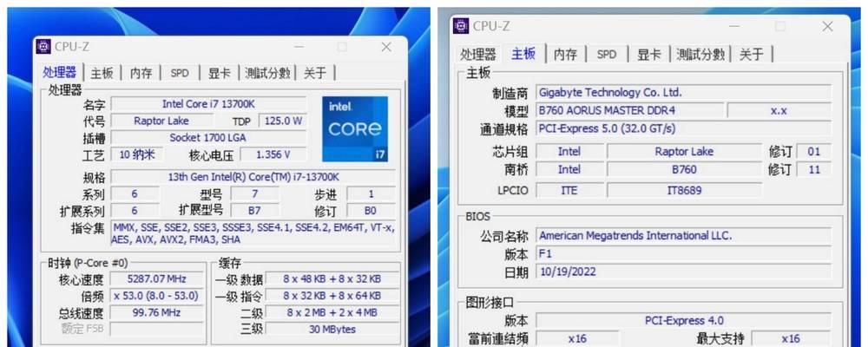Click the revision value B0
The width and height of the screenshot is (868, 347).
(371, 210)
